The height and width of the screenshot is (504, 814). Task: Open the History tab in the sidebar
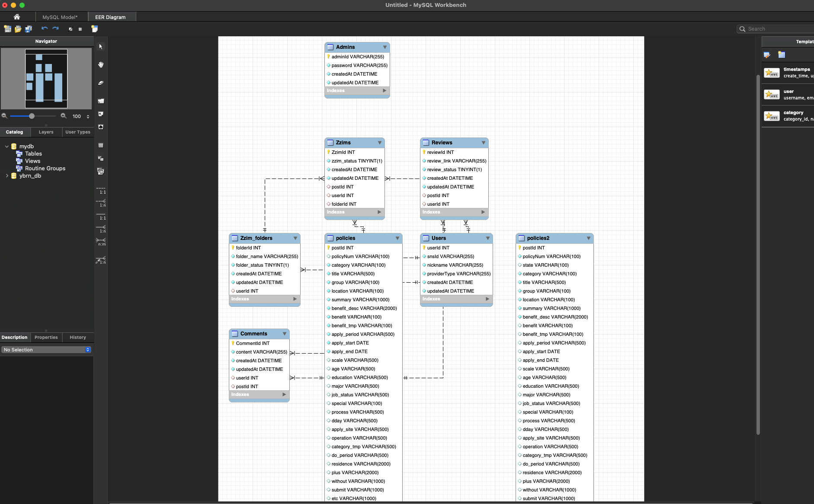click(x=78, y=337)
